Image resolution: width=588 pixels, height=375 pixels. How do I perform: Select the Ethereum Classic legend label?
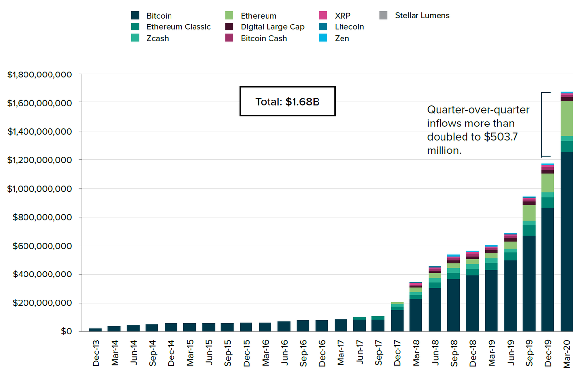[x=179, y=27]
